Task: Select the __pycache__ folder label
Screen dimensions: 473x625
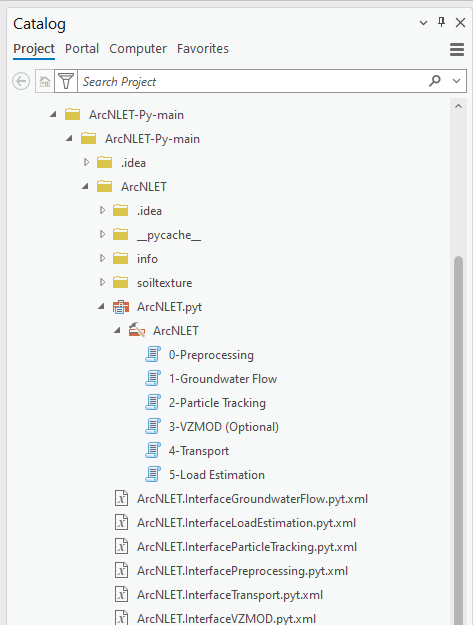Action: [x=169, y=235]
